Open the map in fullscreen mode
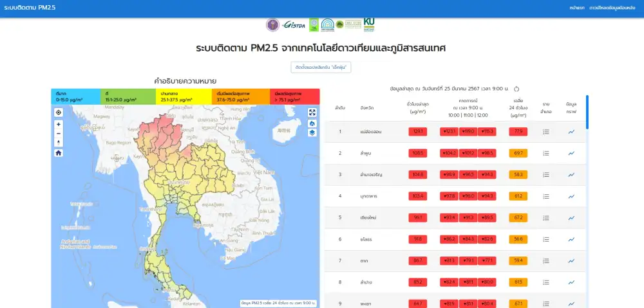 [x=312, y=113]
